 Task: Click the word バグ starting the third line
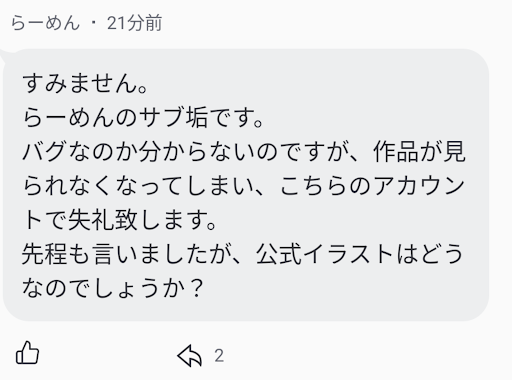tap(44, 152)
